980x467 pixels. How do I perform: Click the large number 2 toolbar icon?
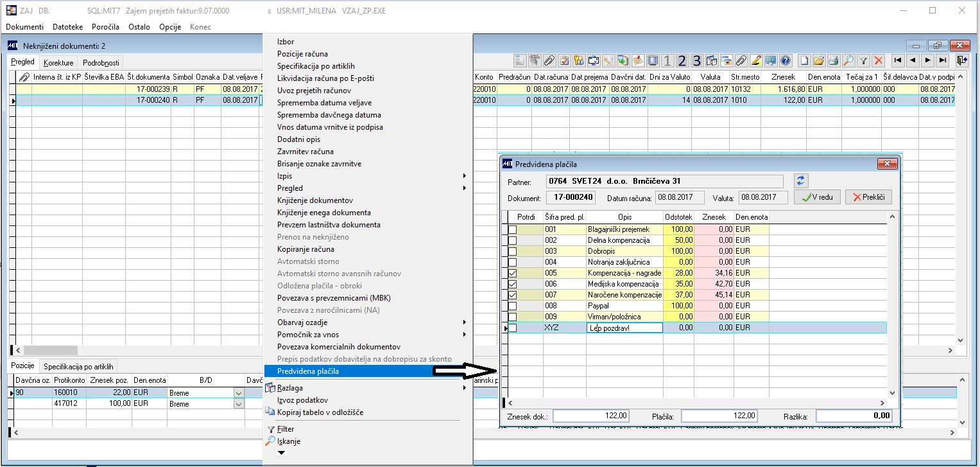(682, 60)
